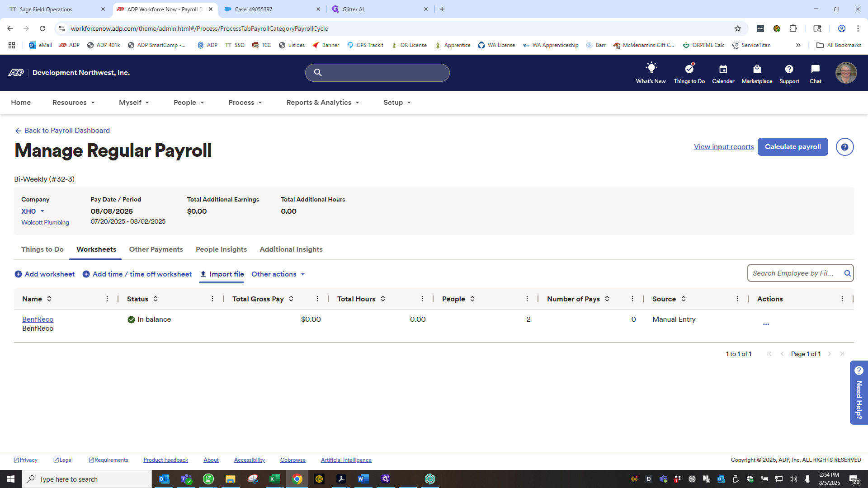Open the BenfReco row actions ellipsis
The image size is (868, 488).
click(x=766, y=324)
